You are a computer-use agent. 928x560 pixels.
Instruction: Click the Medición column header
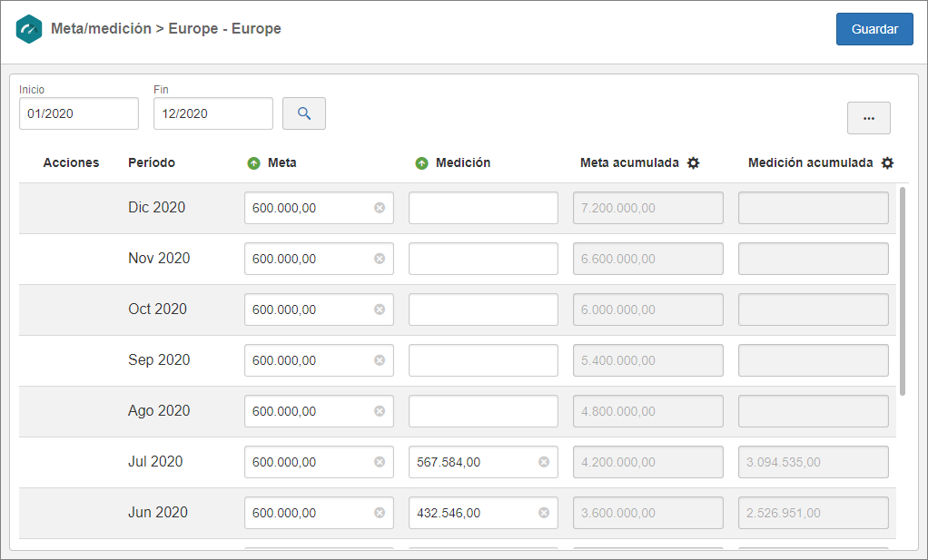coord(463,162)
